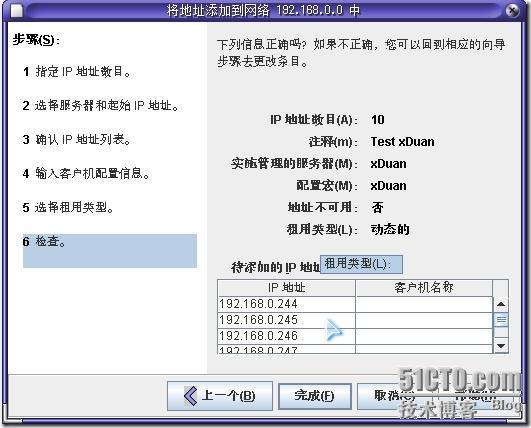
Task: Click xDuan value beside 实施管理的服务器(M)
Action: click(388, 164)
